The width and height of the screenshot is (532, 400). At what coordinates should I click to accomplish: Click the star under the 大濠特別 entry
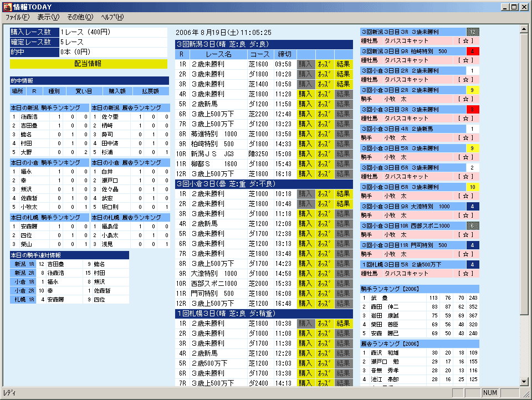(x=465, y=216)
